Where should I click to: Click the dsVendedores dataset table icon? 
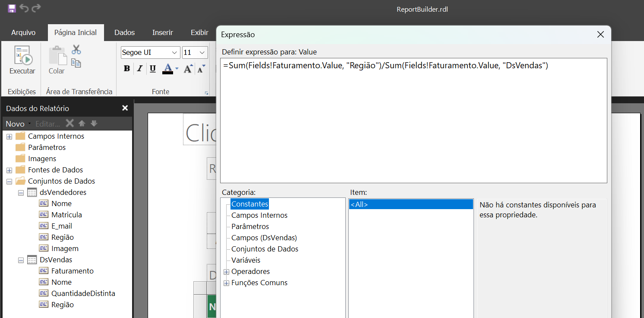tap(32, 192)
